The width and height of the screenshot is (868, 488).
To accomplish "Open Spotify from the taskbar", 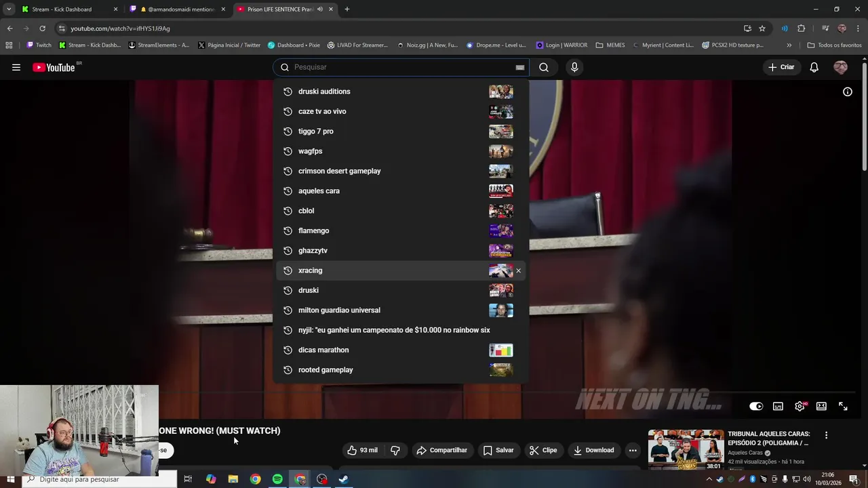I will (277, 479).
